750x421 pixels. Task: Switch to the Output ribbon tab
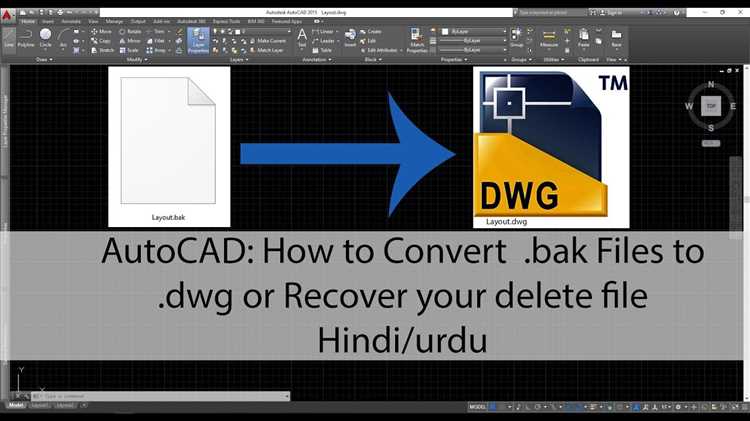click(x=138, y=21)
